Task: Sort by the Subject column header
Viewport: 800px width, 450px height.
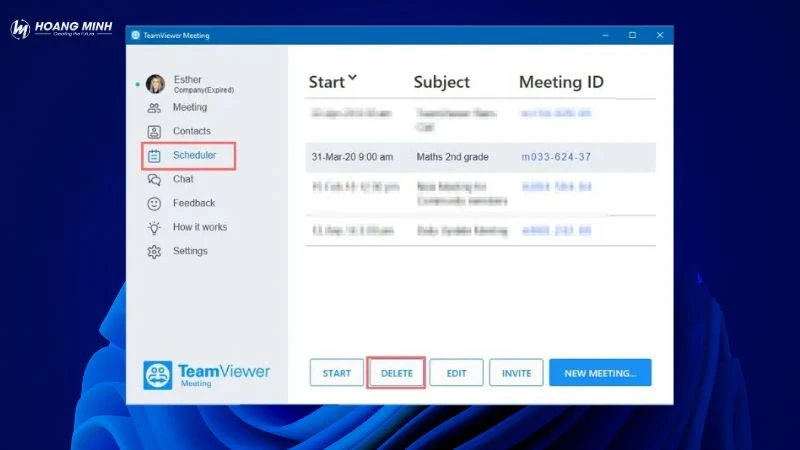Action: pos(441,82)
